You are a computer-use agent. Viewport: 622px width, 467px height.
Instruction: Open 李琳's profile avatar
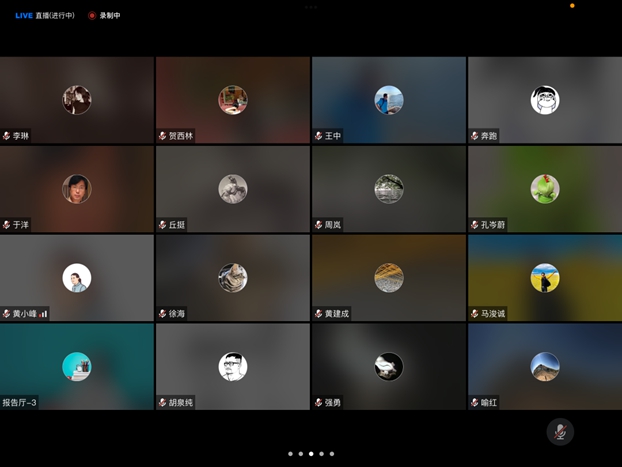77,100
